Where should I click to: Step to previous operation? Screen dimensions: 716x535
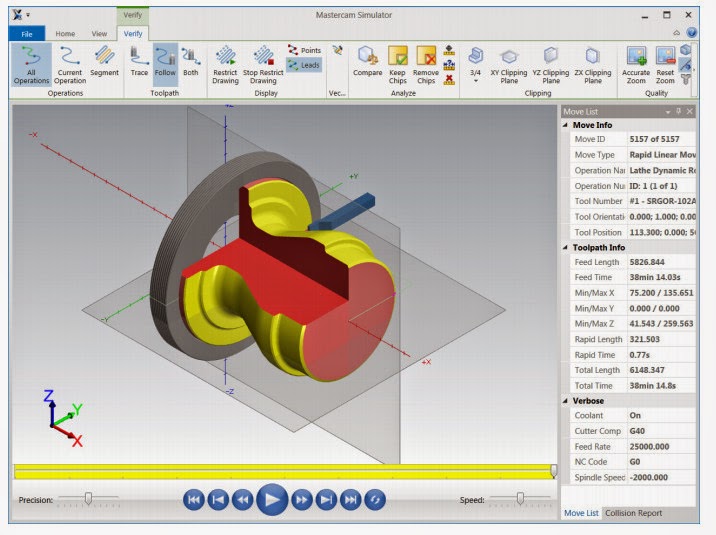218,500
